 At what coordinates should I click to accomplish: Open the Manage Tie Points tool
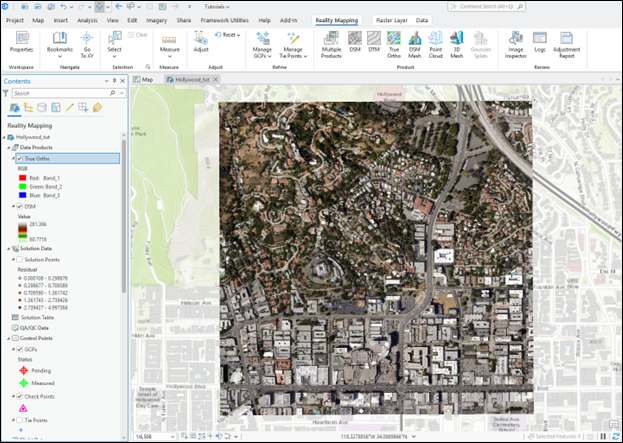click(x=293, y=44)
